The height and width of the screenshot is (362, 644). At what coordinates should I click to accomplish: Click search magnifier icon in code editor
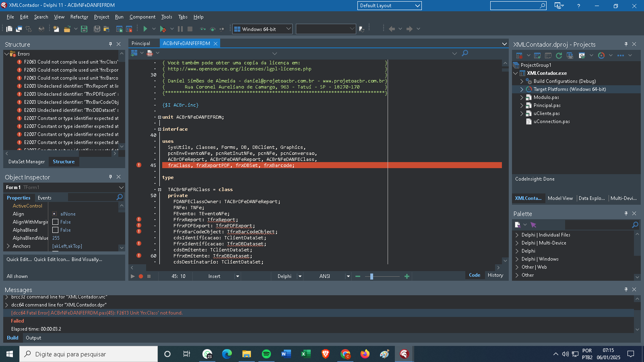[x=465, y=53]
